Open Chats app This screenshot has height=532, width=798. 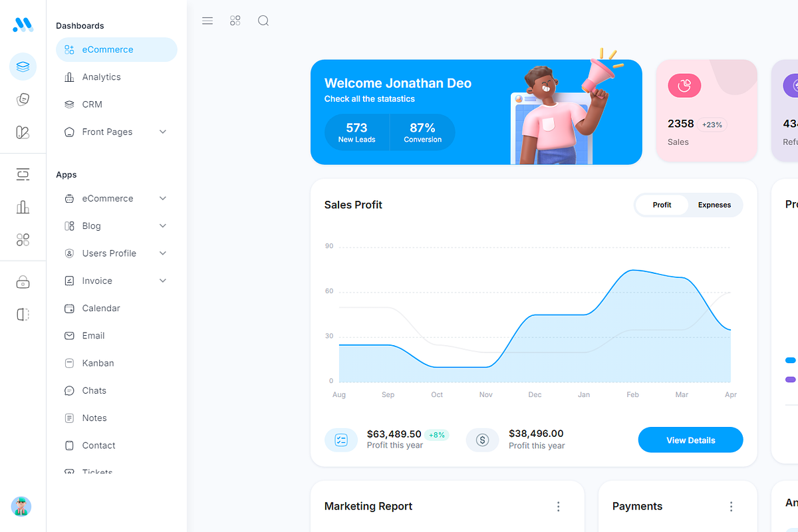coord(116,390)
